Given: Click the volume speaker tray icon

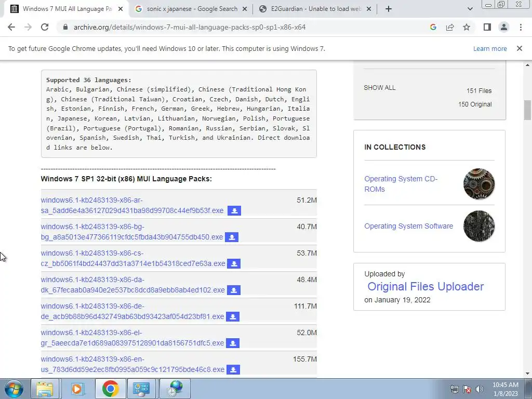Looking at the screenshot, I should pos(480,389).
